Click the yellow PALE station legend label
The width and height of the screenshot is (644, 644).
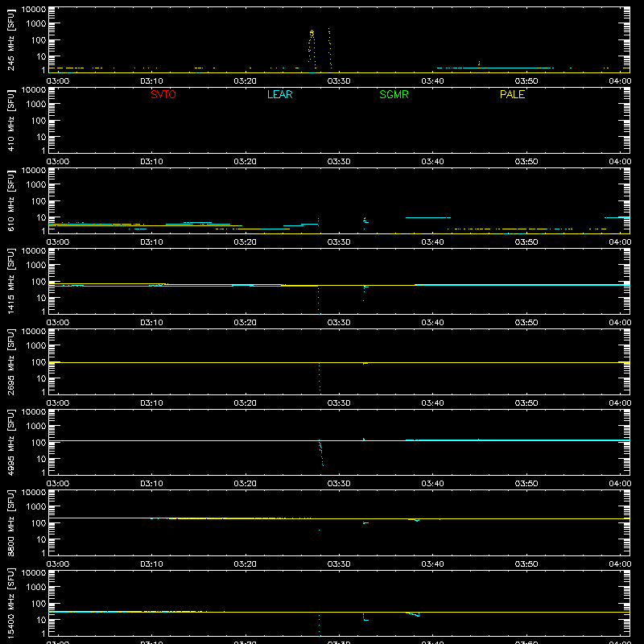pyautogui.click(x=512, y=94)
